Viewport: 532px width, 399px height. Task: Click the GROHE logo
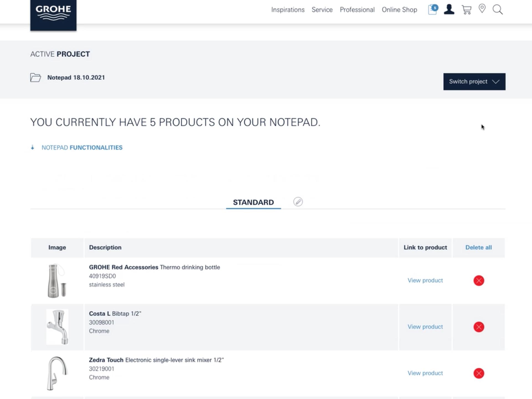click(x=53, y=14)
